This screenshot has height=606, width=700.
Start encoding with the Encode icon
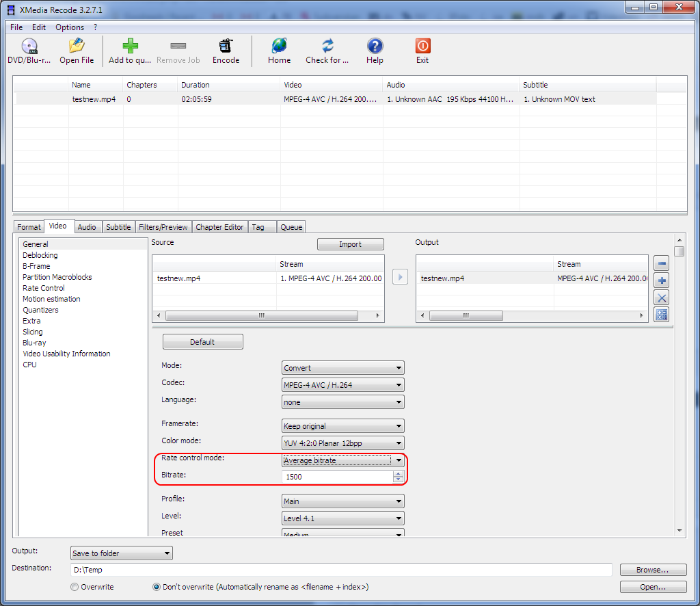226,47
